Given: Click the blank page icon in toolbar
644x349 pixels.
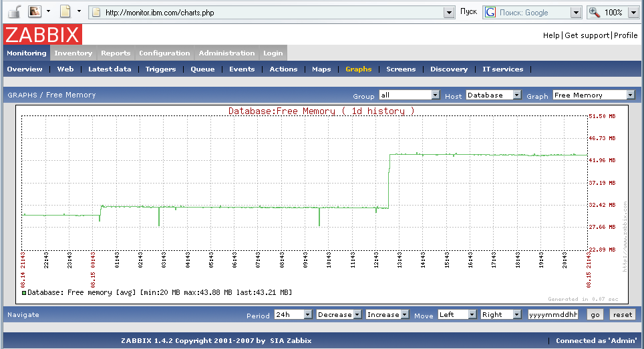Looking at the screenshot, I should pyautogui.click(x=65, y=12).
